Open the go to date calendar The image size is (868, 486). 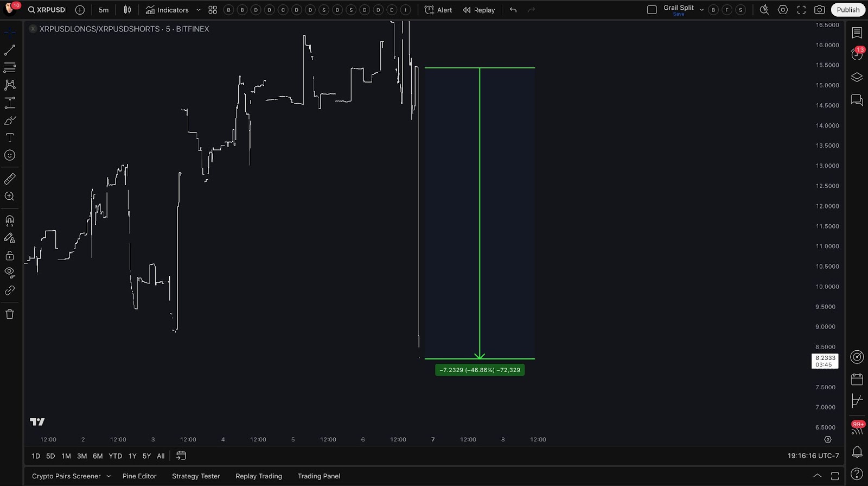click(181, 456)
